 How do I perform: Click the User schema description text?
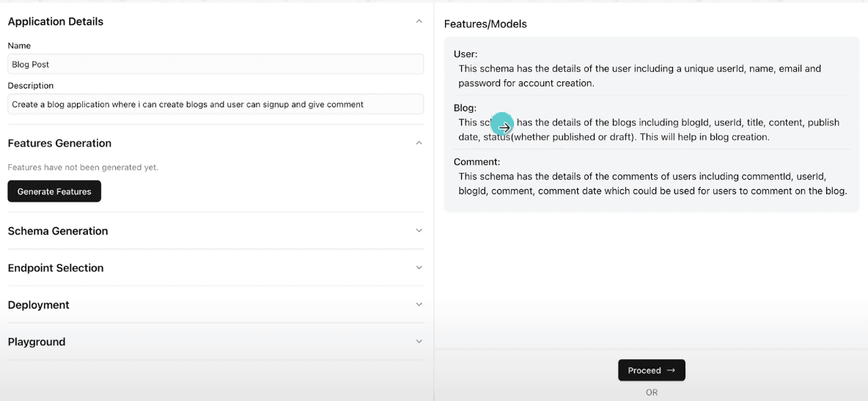640,76
